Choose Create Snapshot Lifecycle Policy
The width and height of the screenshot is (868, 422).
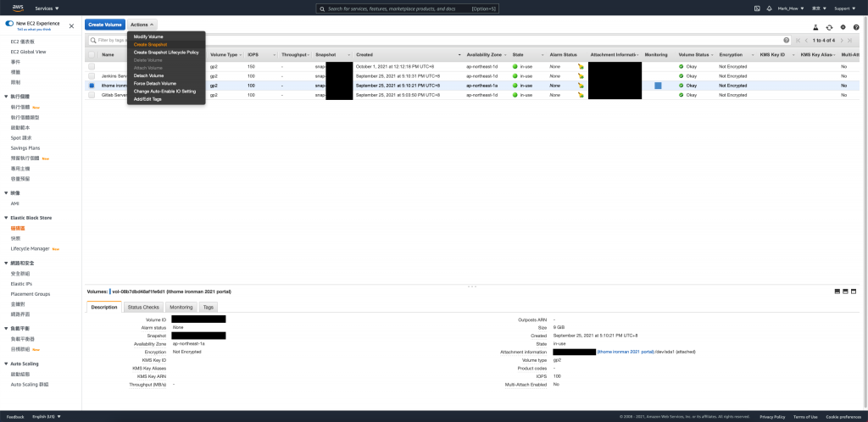coord(166,52)
